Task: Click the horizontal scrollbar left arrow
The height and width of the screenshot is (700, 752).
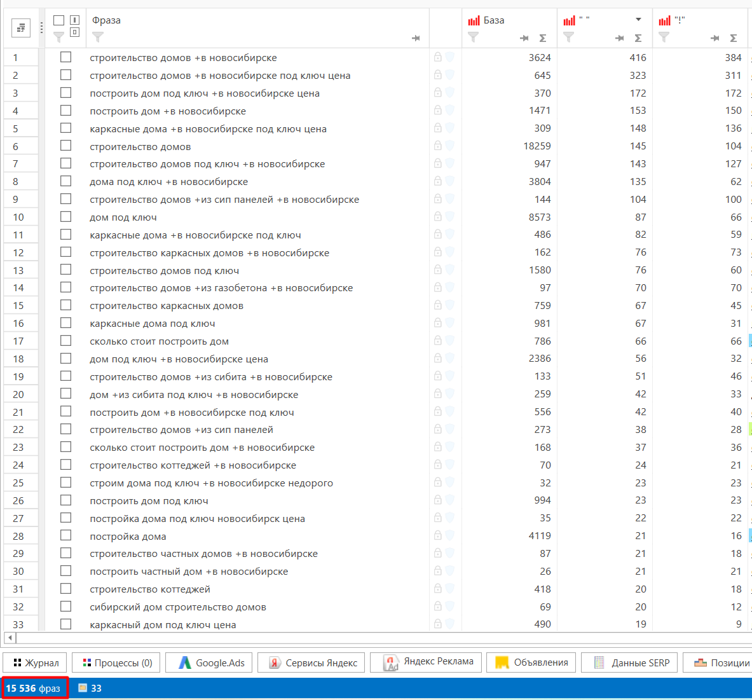Action: coord(10,638)
